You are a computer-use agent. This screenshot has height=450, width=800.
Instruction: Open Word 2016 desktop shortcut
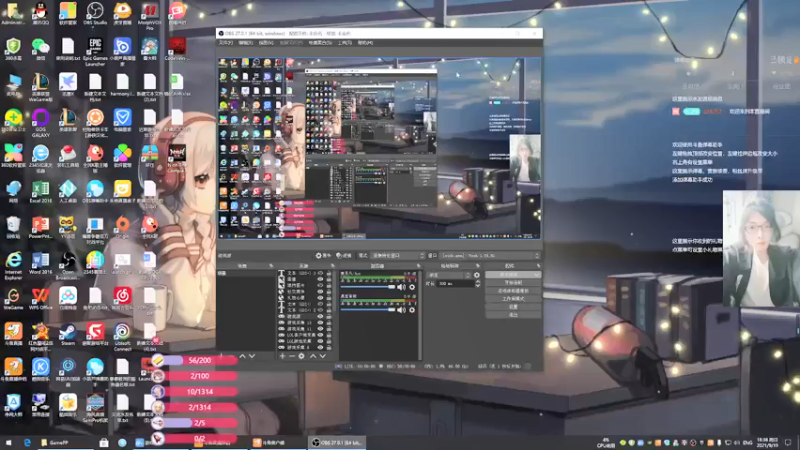point(40,263)
